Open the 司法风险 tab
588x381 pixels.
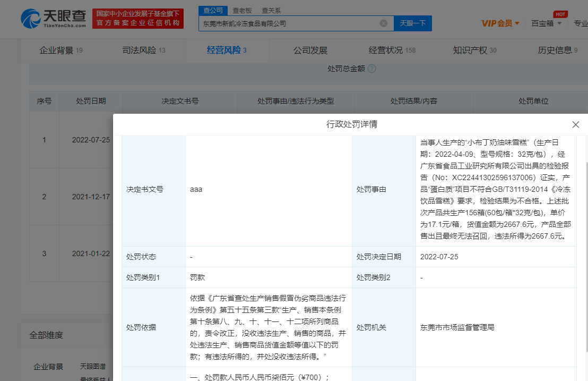coord(144,50)
